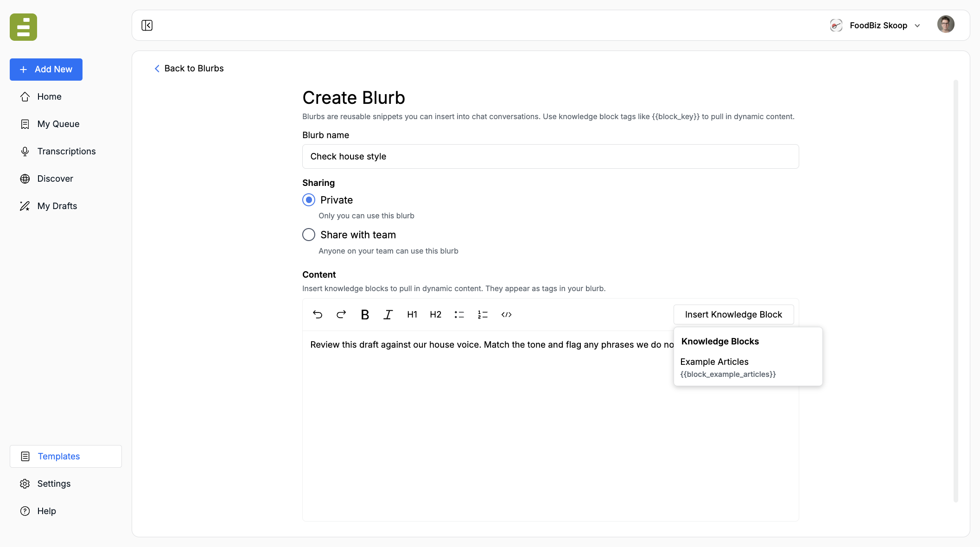
Task: Select Templates in the sidebar
Action: point(65,456)
